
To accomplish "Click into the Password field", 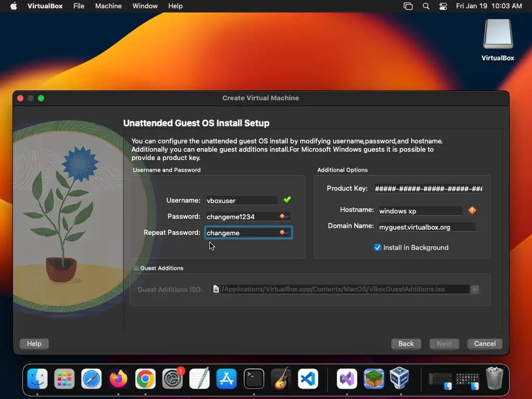I will point(248,217).
